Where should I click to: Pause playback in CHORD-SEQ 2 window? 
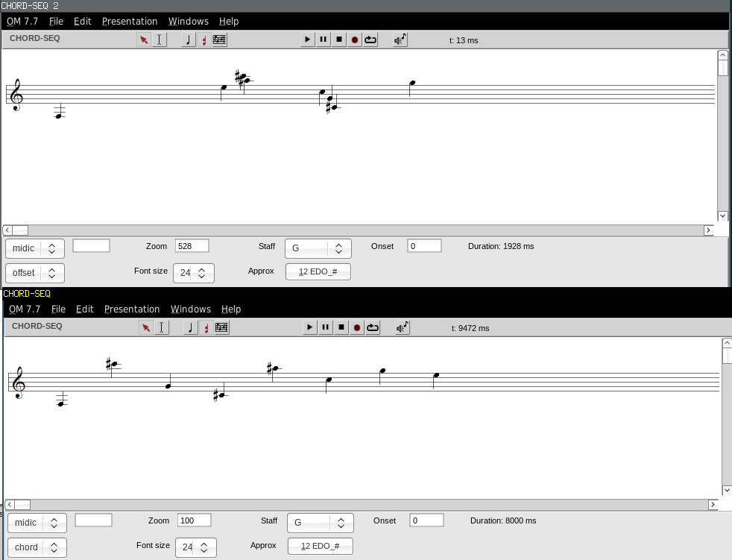[323, 40]
